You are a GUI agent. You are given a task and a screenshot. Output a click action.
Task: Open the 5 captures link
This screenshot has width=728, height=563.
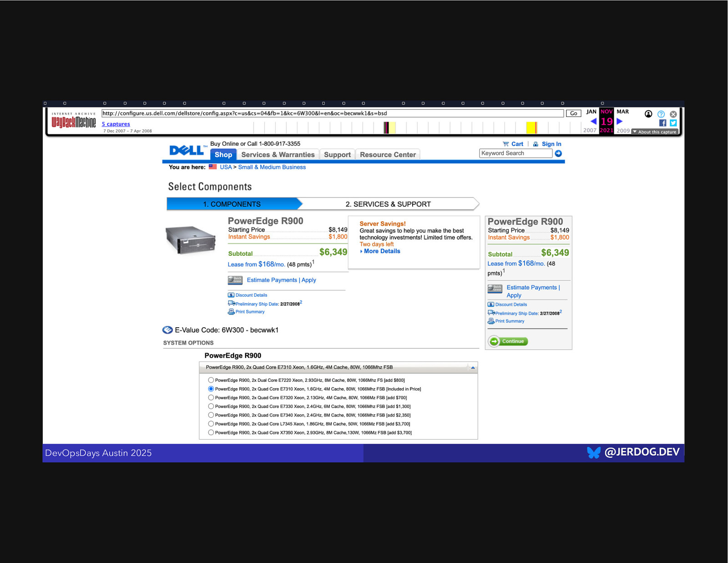coord(116,124)
